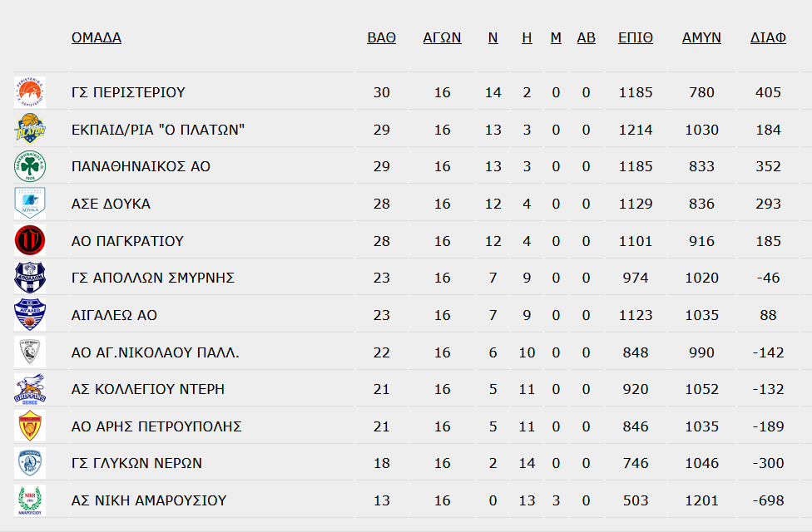Viewport: 812px width, 532px height.
Task: Sort by ΑΜΥΝ defense column header
Action: click(701, 37)
